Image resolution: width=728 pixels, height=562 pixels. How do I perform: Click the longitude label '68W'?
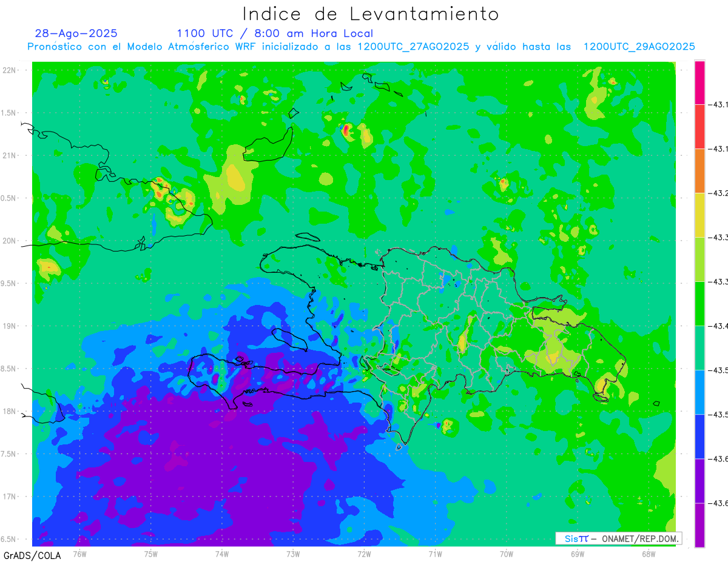pyautogui.click(x=648, y=554)
